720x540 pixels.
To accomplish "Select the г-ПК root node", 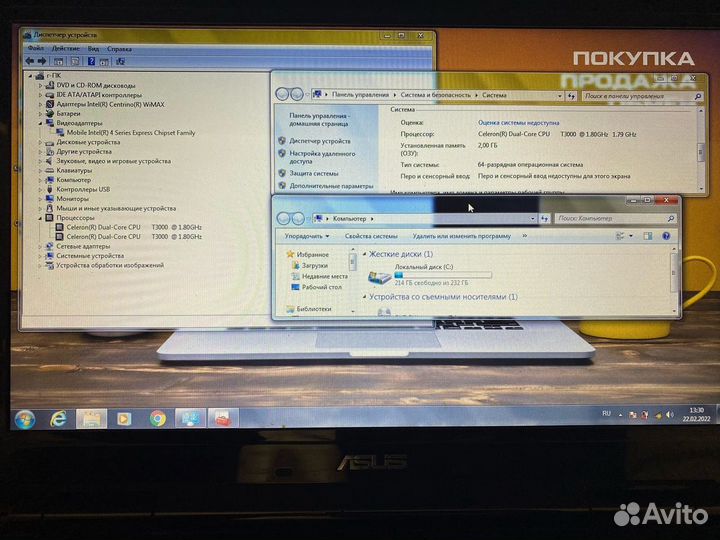I will pyautogui.click(x=54, y=75).
